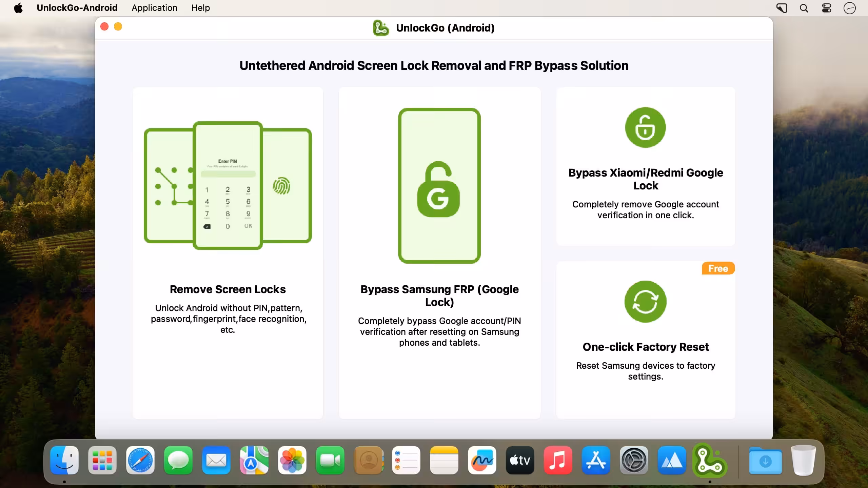Image resolution: width=868 pixels, height=488 pixels.
Task: Click the blue mountain app icon in dock
Action: coord(672,460)
